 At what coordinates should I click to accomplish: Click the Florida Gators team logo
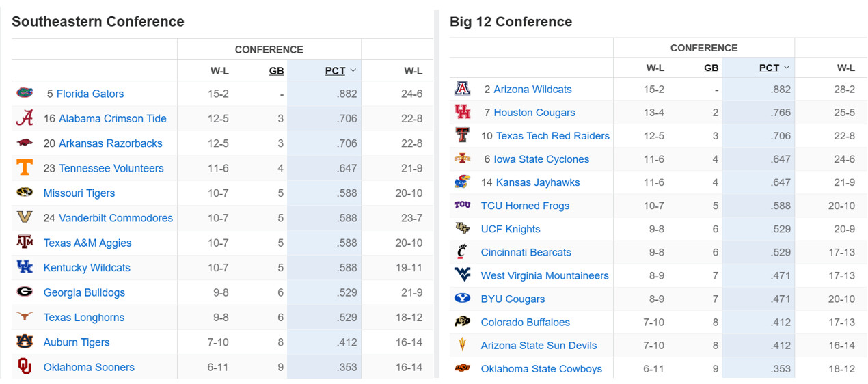tap(25, 93)
